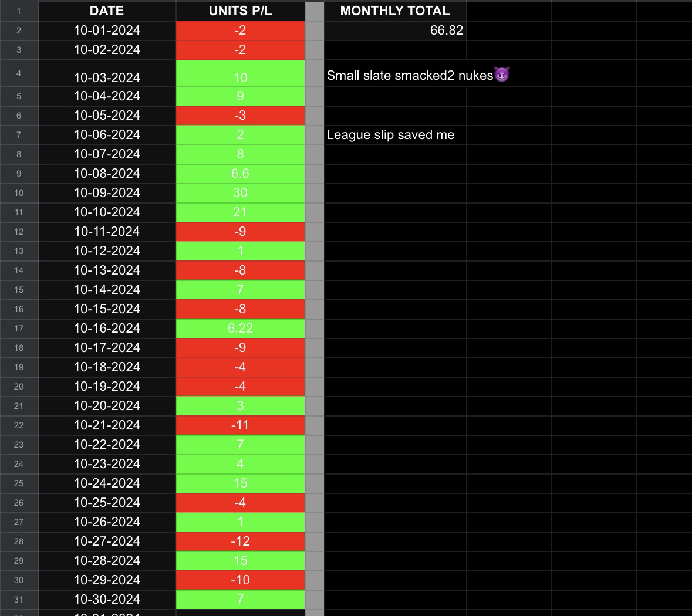Select the green cell showing 30
This screenshot has height=616, width=692.
(x=240, y=193)
